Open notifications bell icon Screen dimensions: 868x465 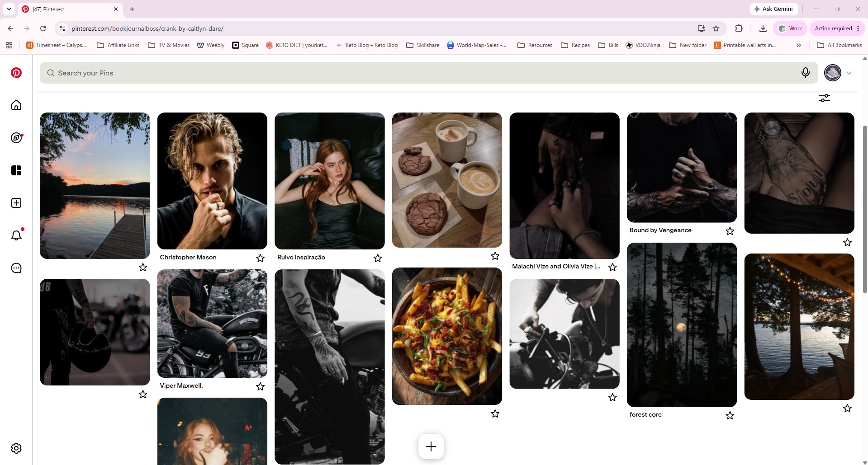[x=16, y=235]
